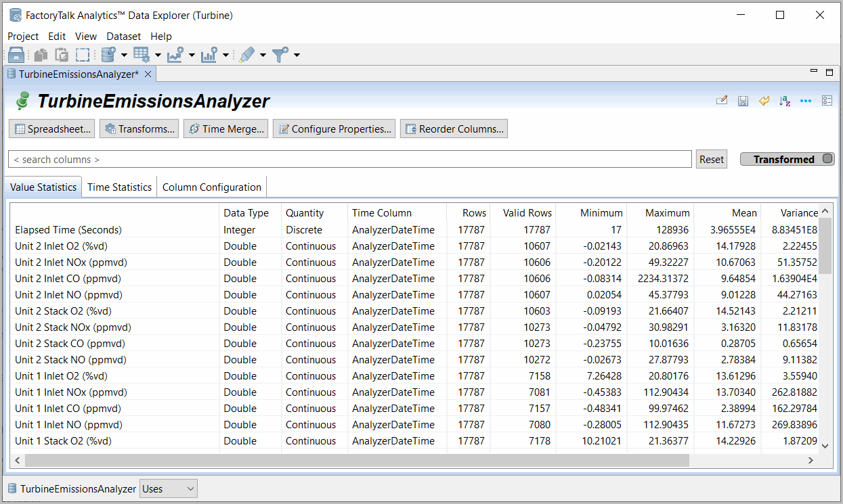The height and width of the screenshot is (504, 843).
Task: Click the copy toolbar icon
Action: point(41,55)
